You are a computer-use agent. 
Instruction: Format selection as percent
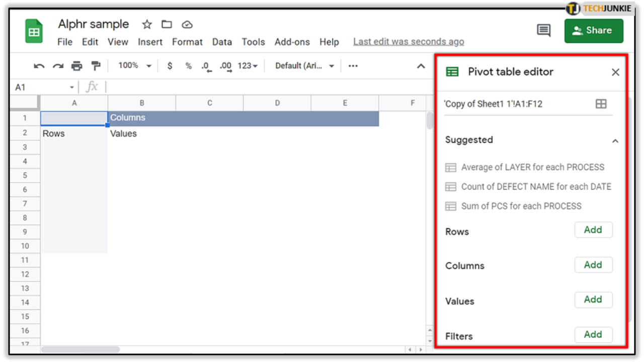[x=188, y=66]
